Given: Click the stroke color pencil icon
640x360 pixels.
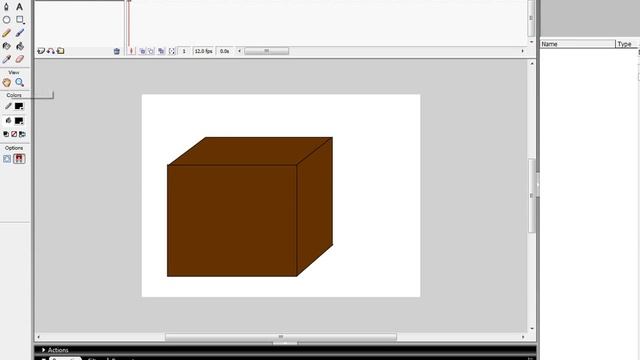Looking at the screenshot, I should point(8,106).
